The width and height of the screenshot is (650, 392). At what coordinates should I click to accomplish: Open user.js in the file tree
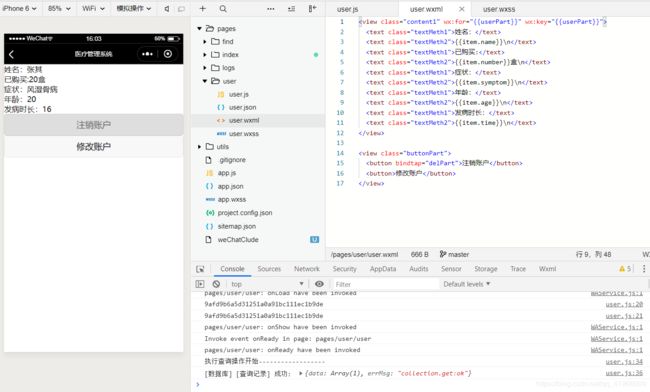coord(238,94)
